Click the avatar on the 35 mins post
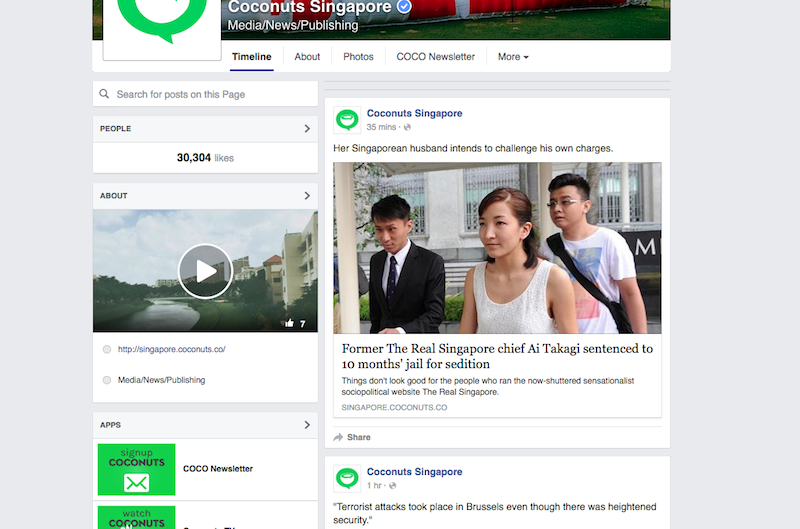Screen dimensions: 800x529 (347, 120)
